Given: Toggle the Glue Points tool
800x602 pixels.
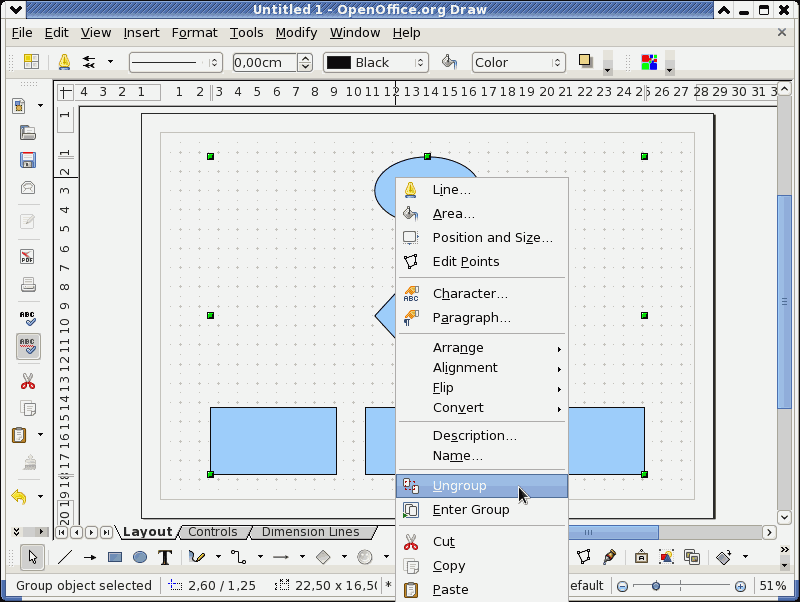Looking at the screenshot, I should coord(609,557).
